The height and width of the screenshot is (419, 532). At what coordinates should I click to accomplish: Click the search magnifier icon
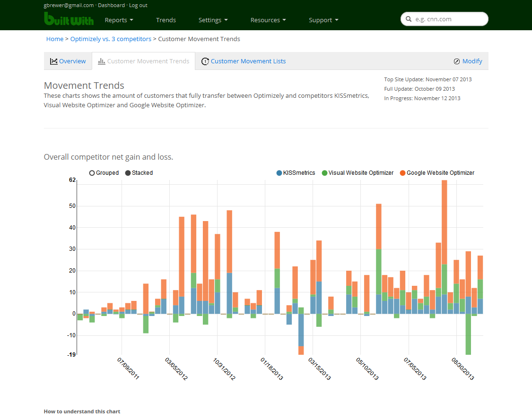pyautogui.click(x=409, y=19)
